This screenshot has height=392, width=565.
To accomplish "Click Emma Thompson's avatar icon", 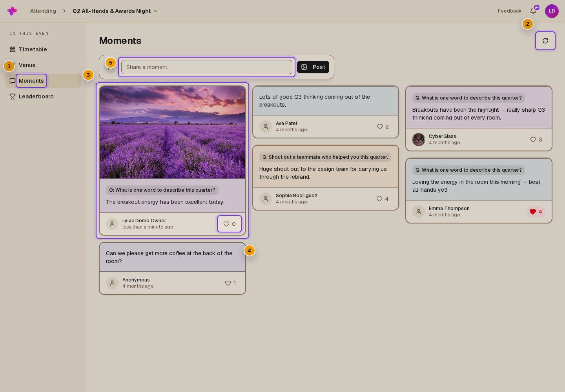I will click(419, 212).
